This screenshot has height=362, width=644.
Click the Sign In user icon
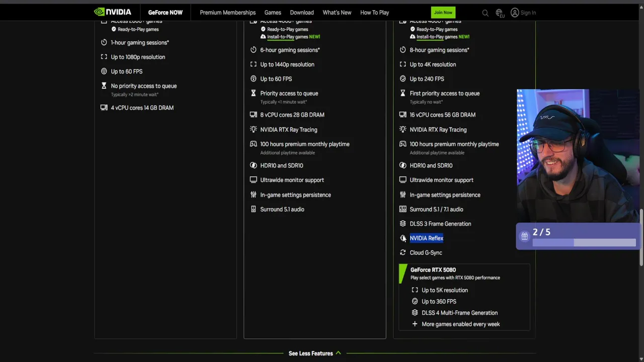[x=515, y=13]
